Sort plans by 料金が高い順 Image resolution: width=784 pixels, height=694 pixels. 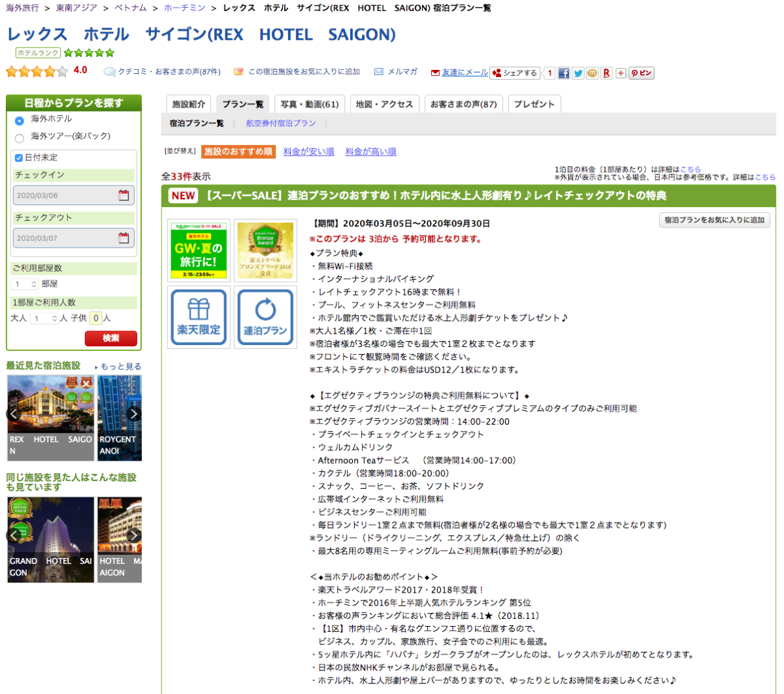tap(371, 152)
